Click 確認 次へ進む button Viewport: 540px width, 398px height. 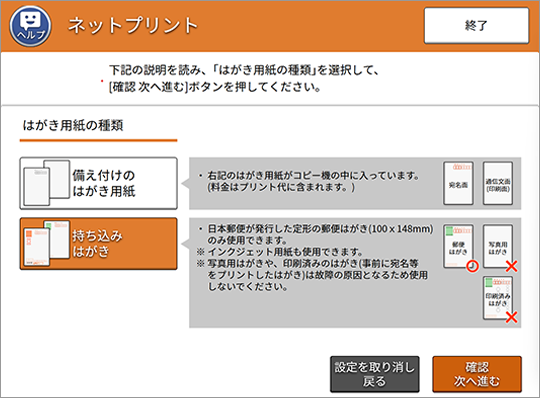coord(477,374)
